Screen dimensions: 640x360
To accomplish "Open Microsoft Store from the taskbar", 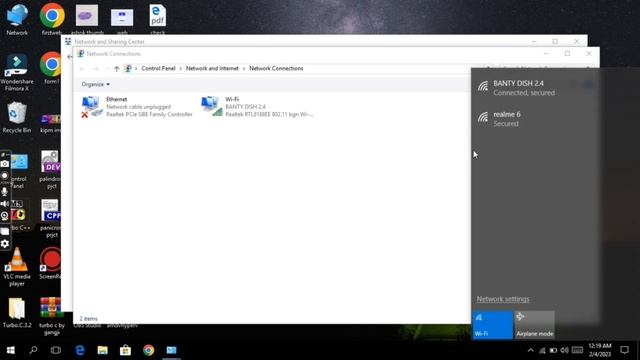I will 125,350.
